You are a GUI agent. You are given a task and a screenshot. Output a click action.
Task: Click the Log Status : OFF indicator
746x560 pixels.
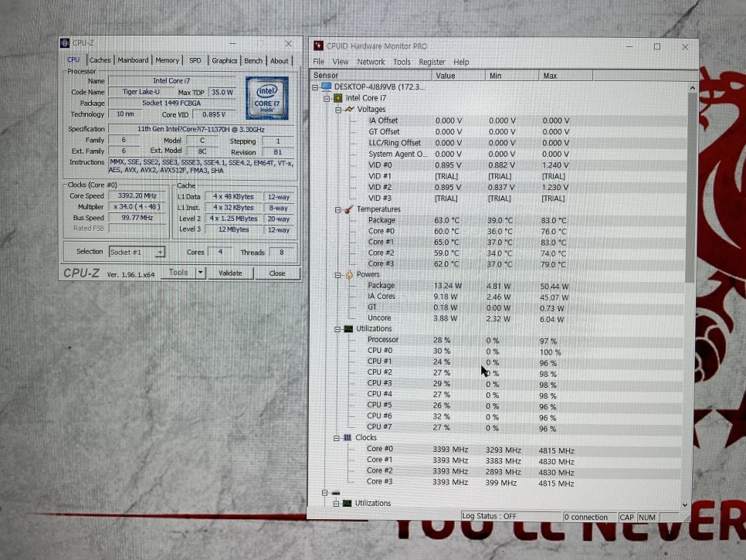511,516
